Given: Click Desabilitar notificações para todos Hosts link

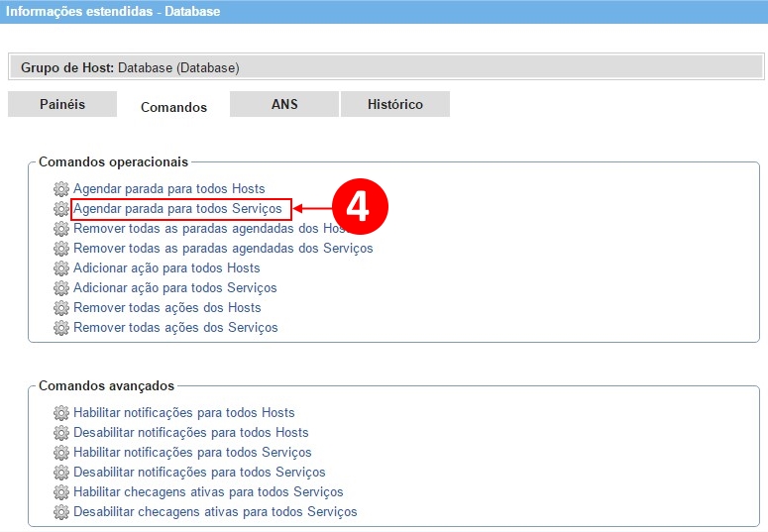Looking at the screenshot, I should [190, 433].
